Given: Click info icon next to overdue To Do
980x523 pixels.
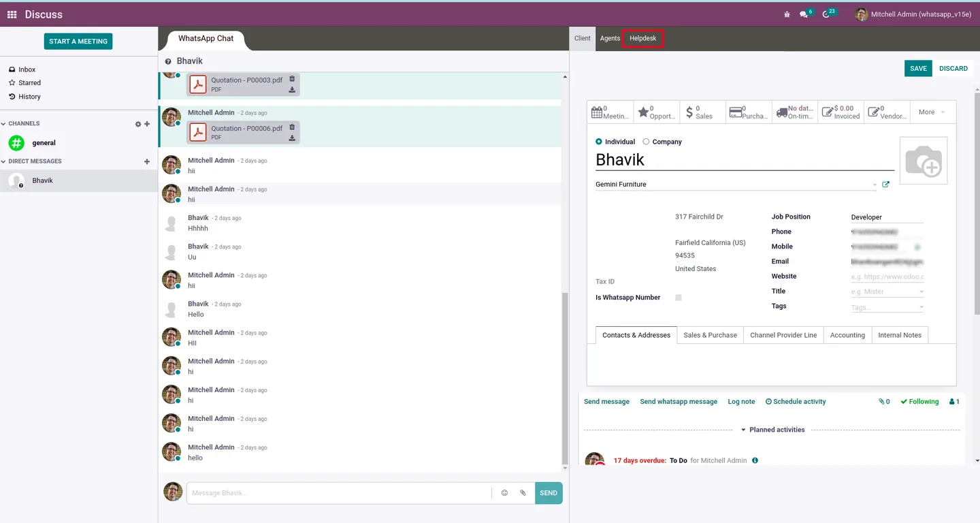Looking at the screenshot, I should pyautogui.click(x=755, y=460).
